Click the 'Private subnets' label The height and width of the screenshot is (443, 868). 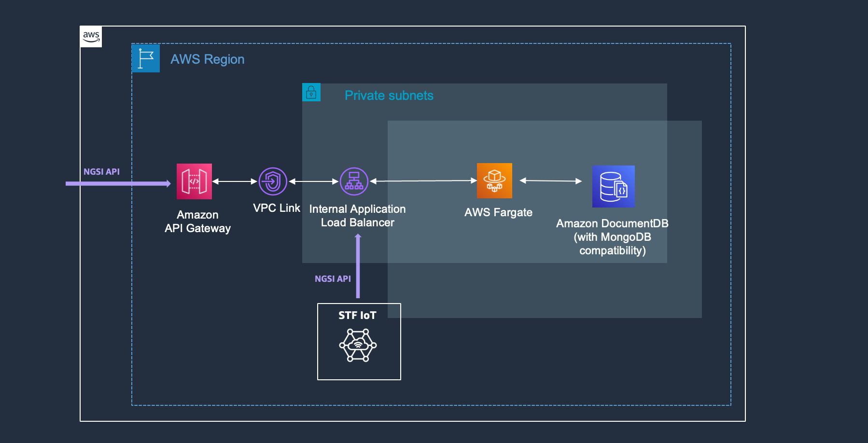(x=389, y=96)
